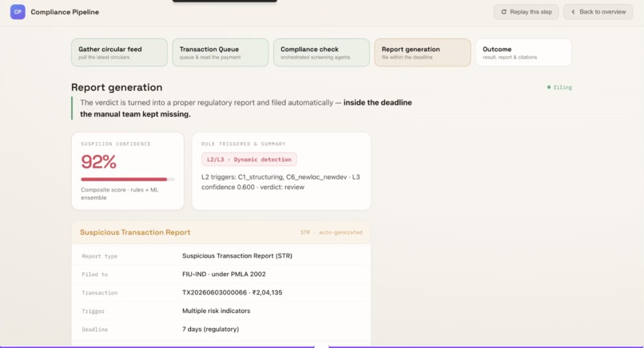Screen dimensions: 644x348
Task: Open the Gather circular feed step
Action: [x=119, y=53]
